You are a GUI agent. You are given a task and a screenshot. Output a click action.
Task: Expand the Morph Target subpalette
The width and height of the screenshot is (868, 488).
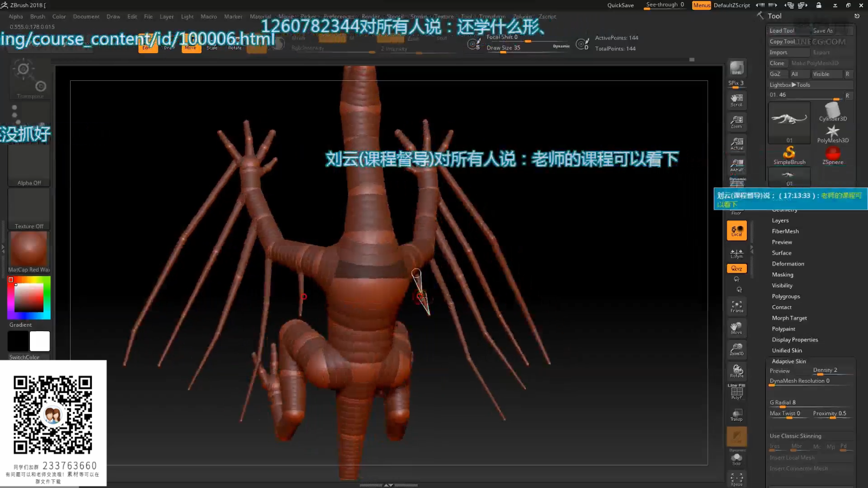point(789,318)
